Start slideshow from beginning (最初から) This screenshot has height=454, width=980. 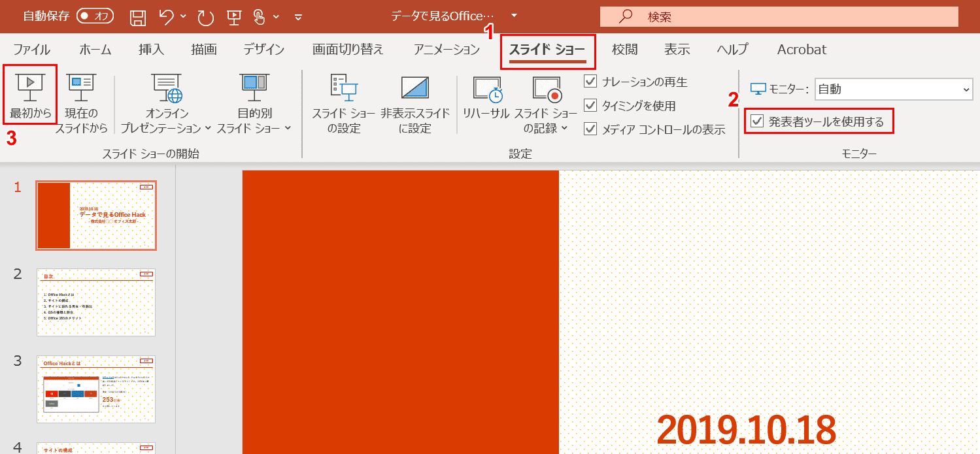[x=30, y=96]
